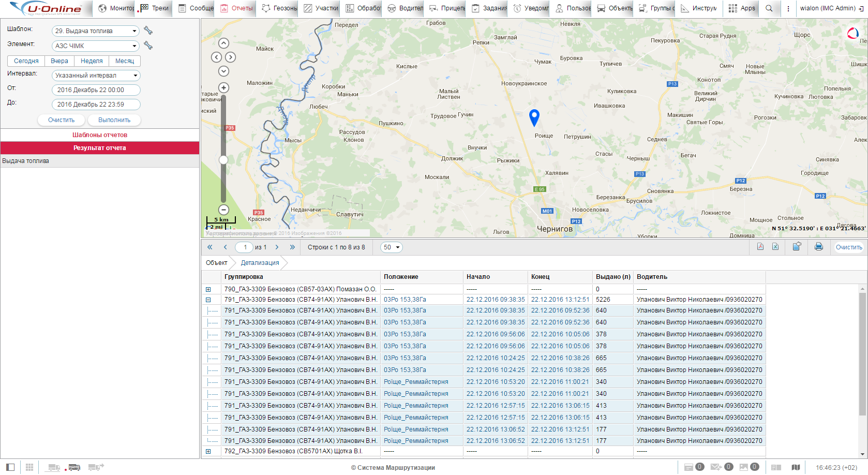Go to the last page of results

pyautogui.click(x=292, y=247)
